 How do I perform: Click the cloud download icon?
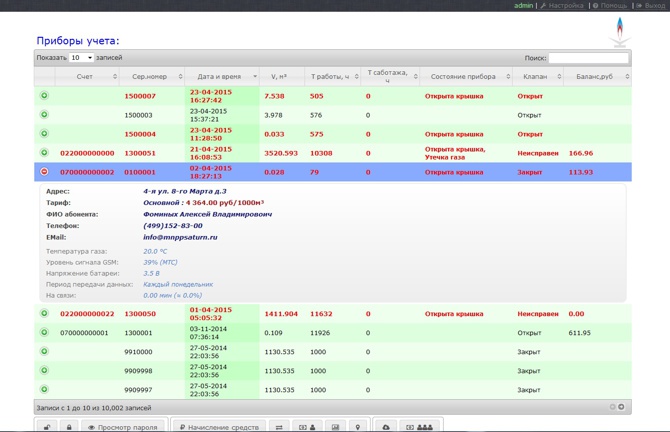[386, 427]
